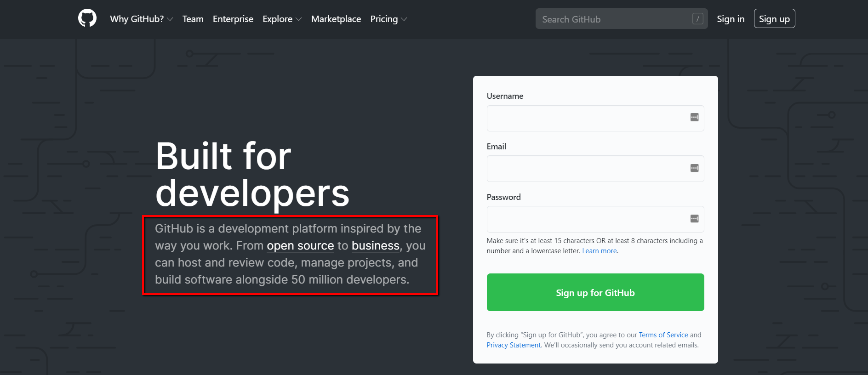Click the password manager icon in Password field
The image size is (868, 375).
694,219
